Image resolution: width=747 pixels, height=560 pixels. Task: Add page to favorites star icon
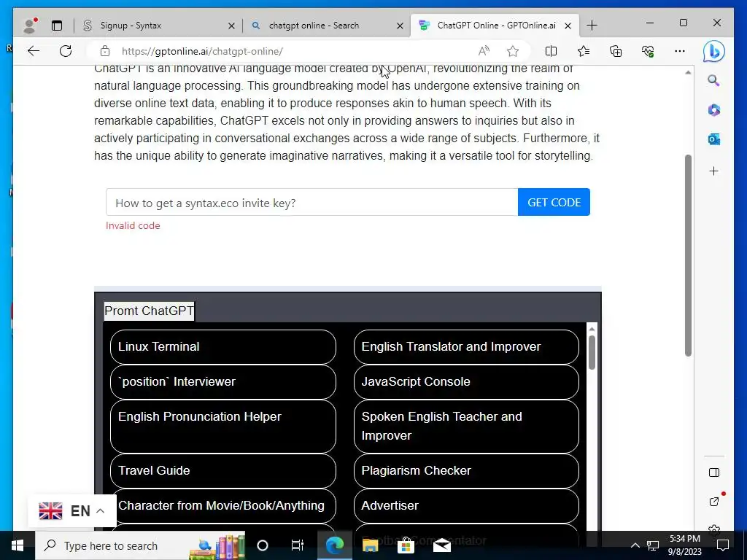[x=513, y=51]
